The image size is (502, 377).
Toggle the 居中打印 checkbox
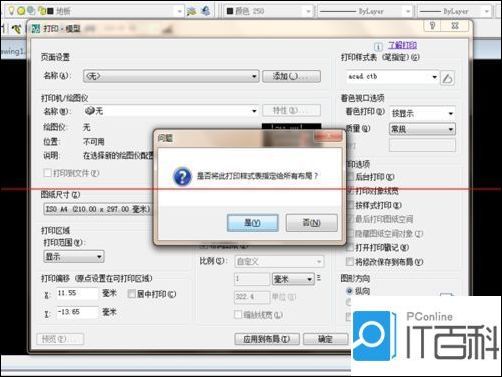(x=132, y=294)
